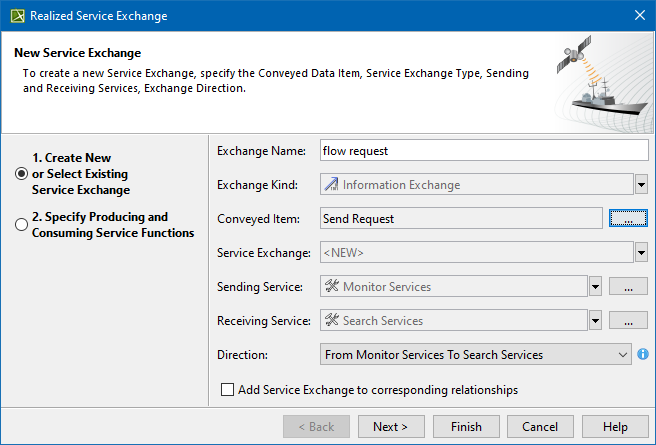Click the info icon beside Direction
Image resolution: width=656 pixels, height=445 pixels.
tap(643, 354)
